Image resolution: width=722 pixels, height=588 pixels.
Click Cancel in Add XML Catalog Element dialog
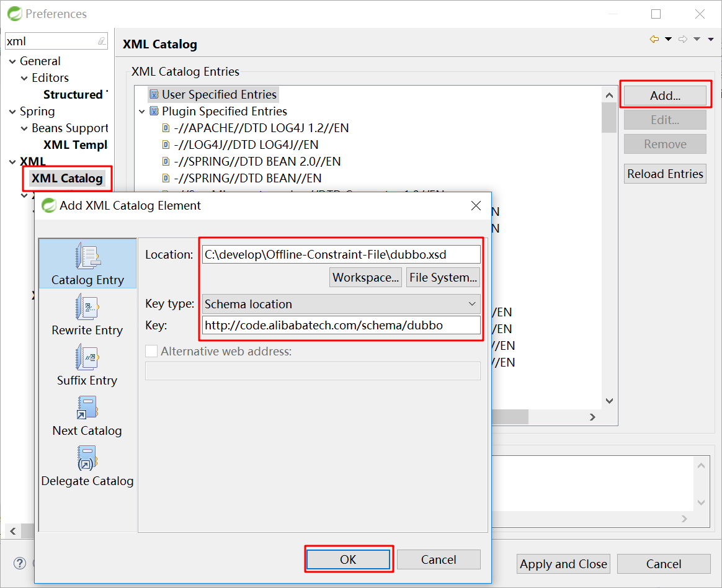click(439, 559)
